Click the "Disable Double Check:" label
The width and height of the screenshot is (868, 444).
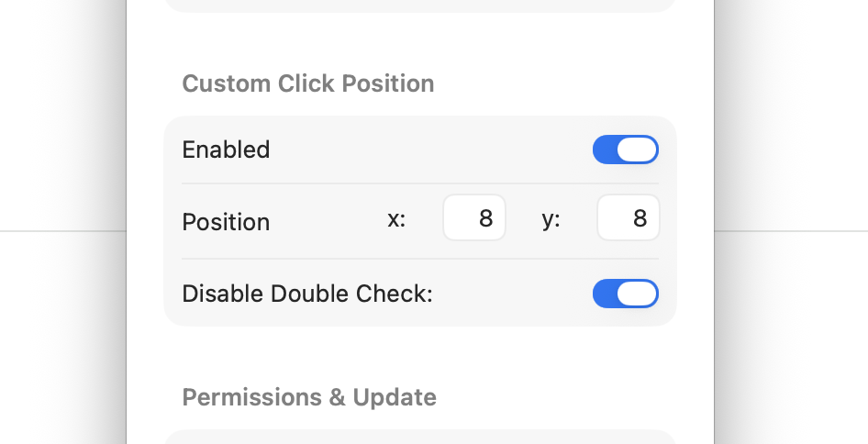306,294
